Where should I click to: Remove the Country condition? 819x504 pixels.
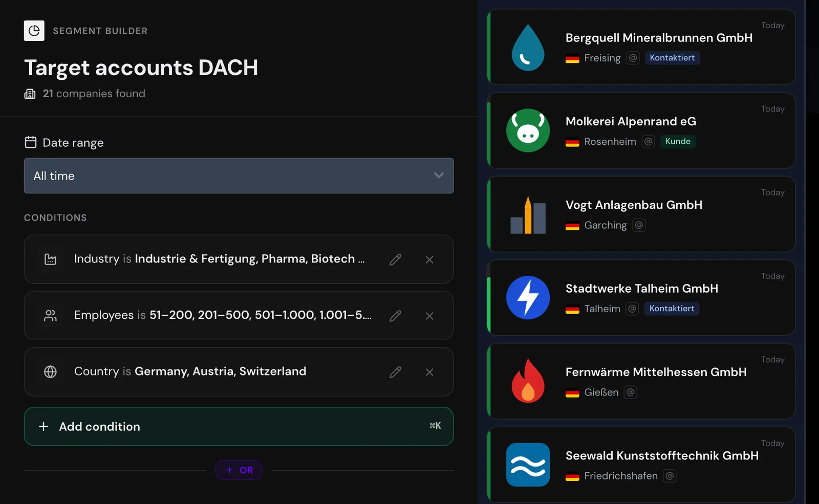click(429, 372)
